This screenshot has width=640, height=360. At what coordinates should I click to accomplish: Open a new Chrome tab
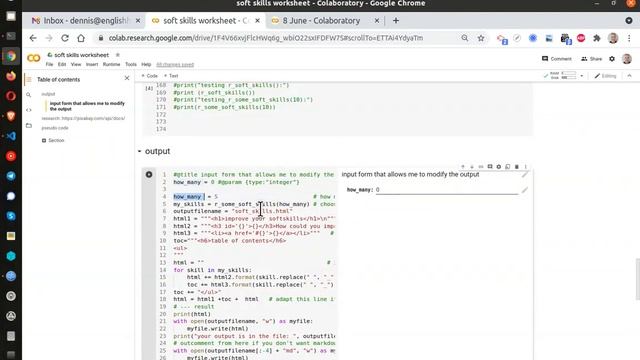click(x=396, y=20)
